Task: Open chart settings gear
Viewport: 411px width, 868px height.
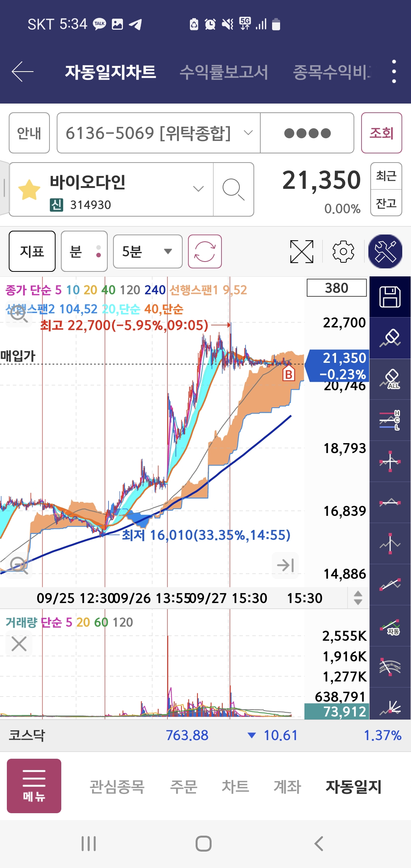Action: 343,251
